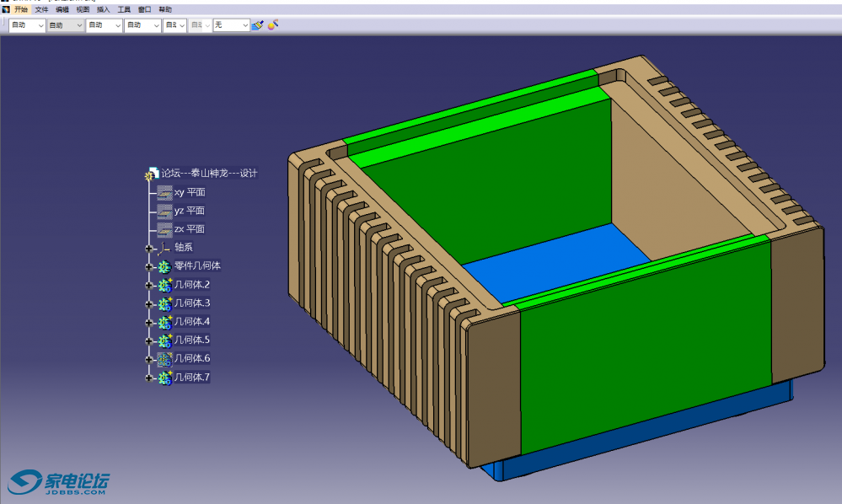Open the graphic properties wizard icon

(273, 25)
